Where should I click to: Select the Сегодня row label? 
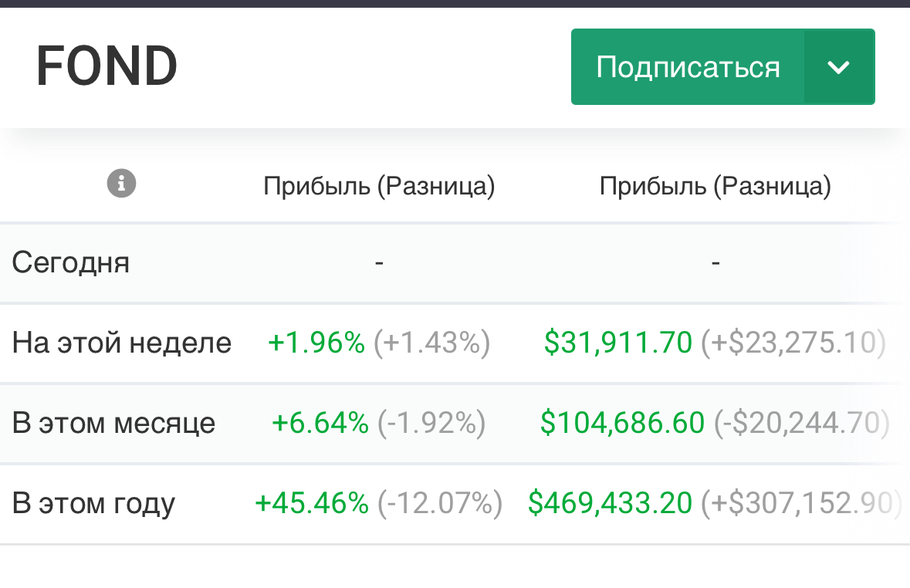click(71, 263)
